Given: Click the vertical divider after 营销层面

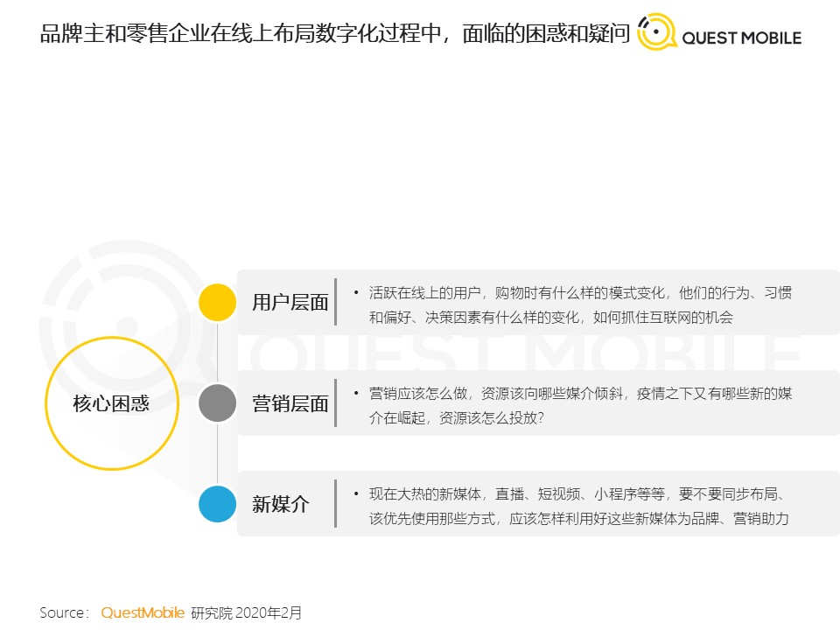Looking at the screenshot, I should click(x=335, y=402).
